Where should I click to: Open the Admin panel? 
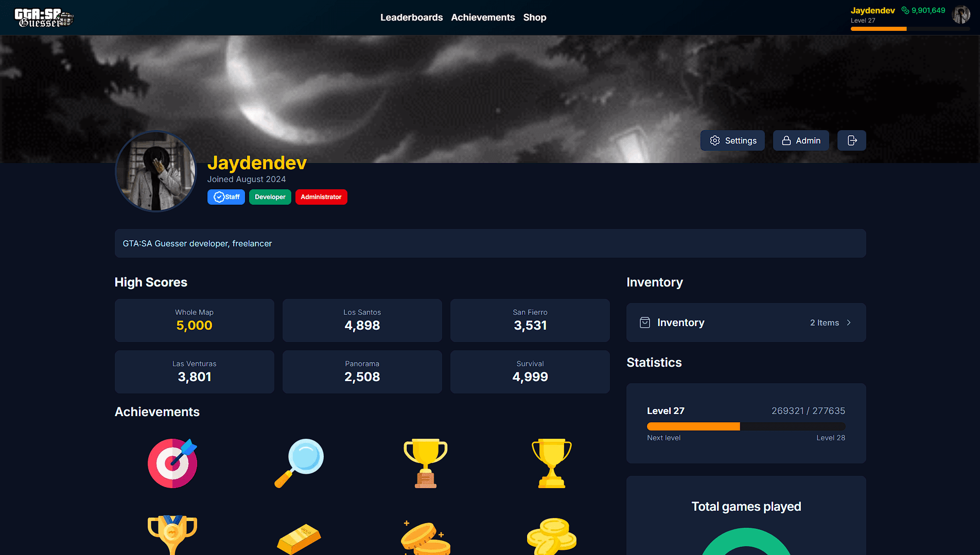801,140
